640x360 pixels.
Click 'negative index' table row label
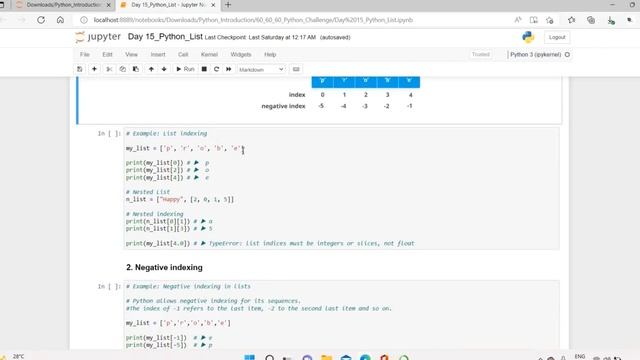283,106
